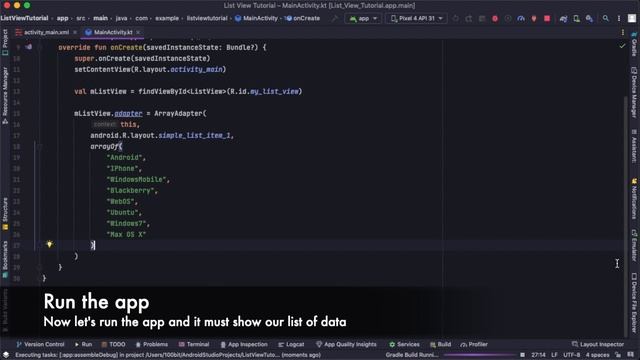Open the Structure tool window
This screenshot has height=360, width=640.
coord(5,214)
